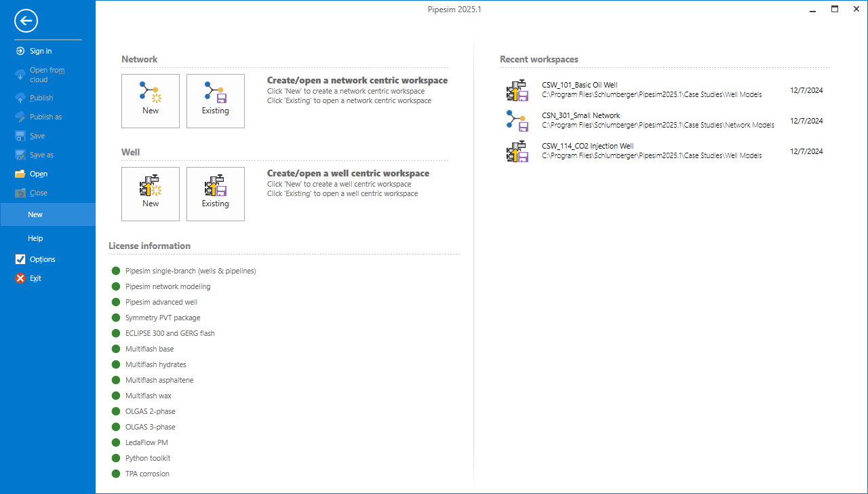Click the back arrow circle icon
Screen dimensions: 868x494
(x=26, y=21)
